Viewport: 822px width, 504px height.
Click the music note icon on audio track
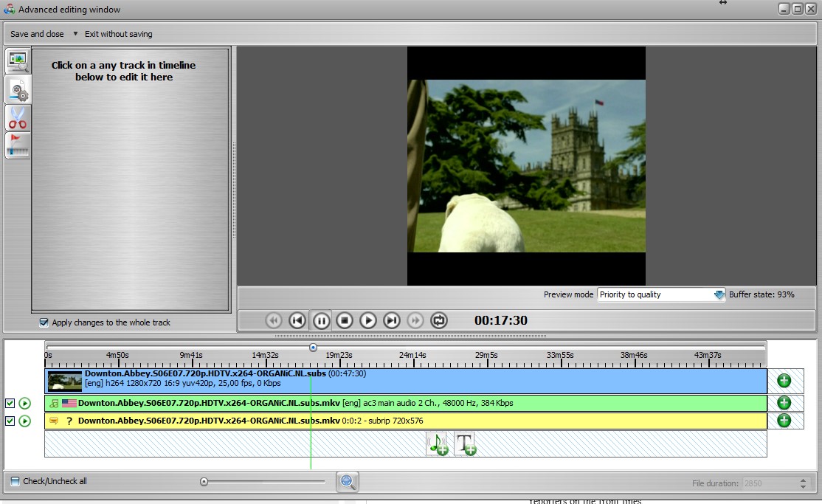[53, 404]
